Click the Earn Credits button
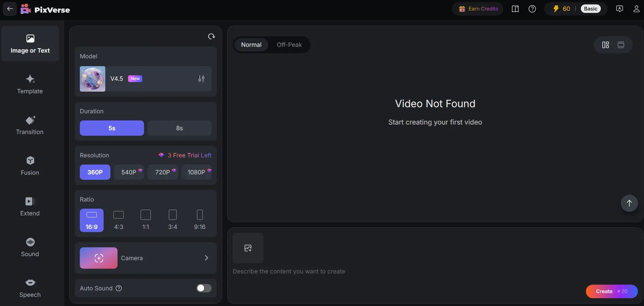Screen dimensions: 644x306 (x=478, y=9)
